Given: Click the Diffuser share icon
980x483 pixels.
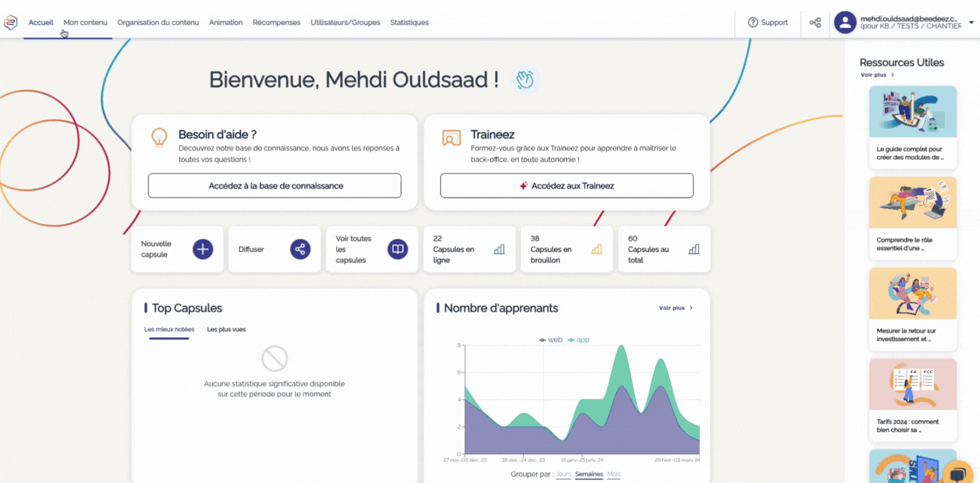Looking at the screenshot, I should (x=300, y=249).
